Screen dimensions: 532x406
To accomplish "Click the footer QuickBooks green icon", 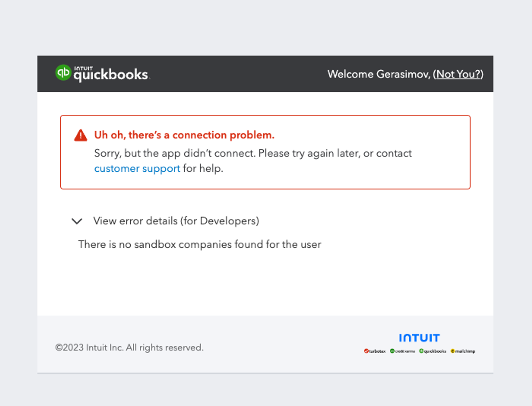I will [421, 351].
